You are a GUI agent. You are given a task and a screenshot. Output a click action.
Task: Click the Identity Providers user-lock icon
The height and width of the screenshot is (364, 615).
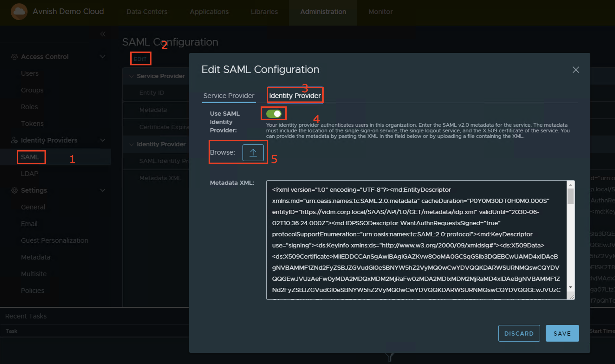(14, 140)
